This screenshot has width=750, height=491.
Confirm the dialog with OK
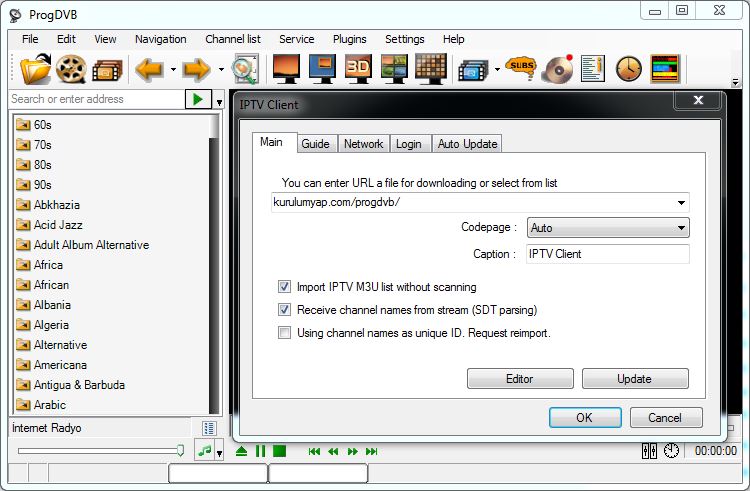click(x=585, y=417)
